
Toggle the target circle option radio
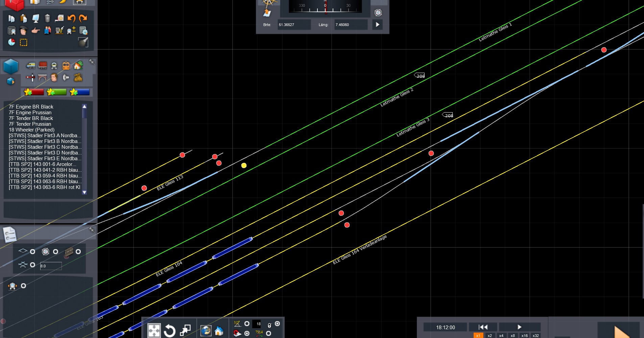[x=55, y=252]
